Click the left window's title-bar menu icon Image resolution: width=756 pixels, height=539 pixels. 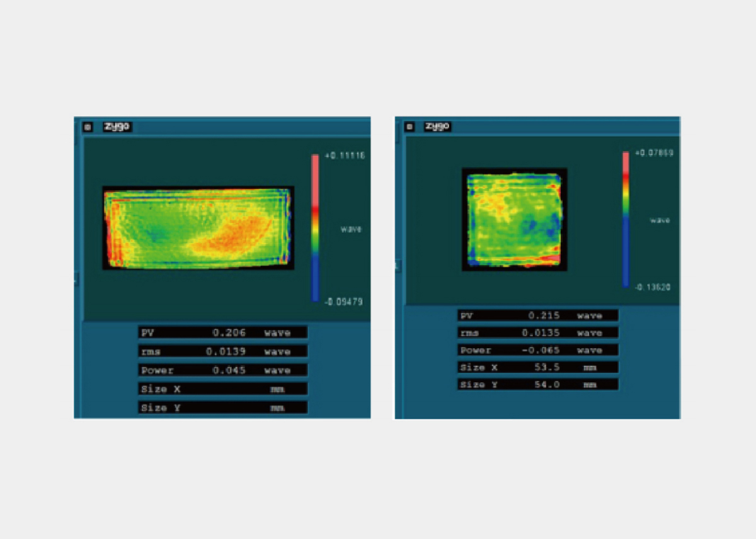click(x=88, y=127)
